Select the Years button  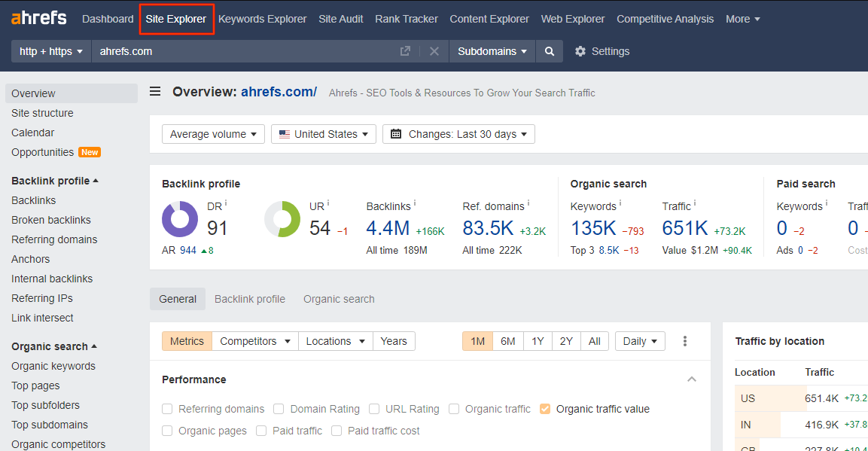click(394, 341)
